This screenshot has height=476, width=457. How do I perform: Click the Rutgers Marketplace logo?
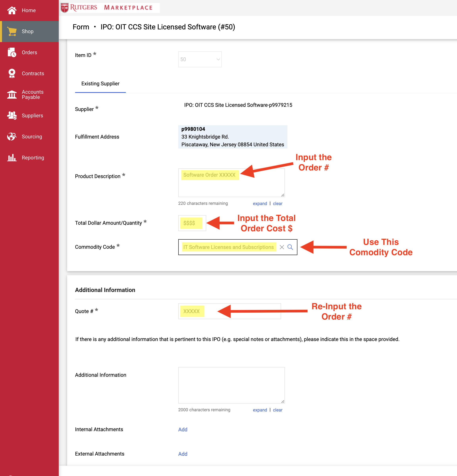pos(110,8)
